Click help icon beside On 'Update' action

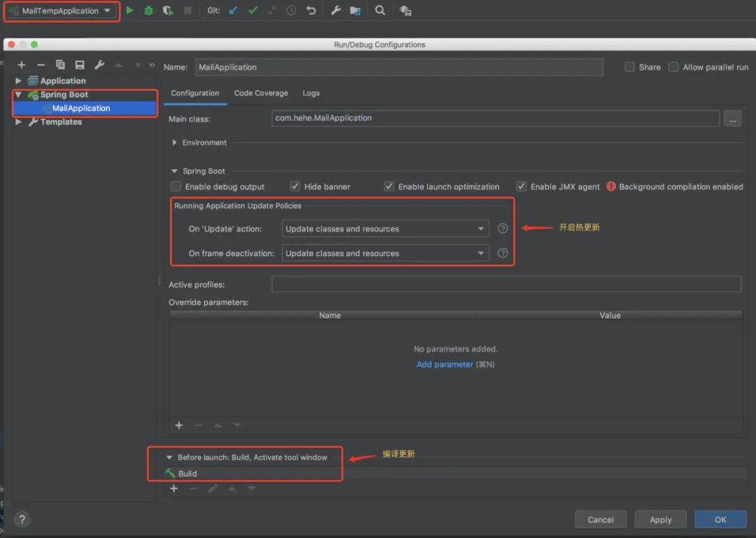[503, 228]
